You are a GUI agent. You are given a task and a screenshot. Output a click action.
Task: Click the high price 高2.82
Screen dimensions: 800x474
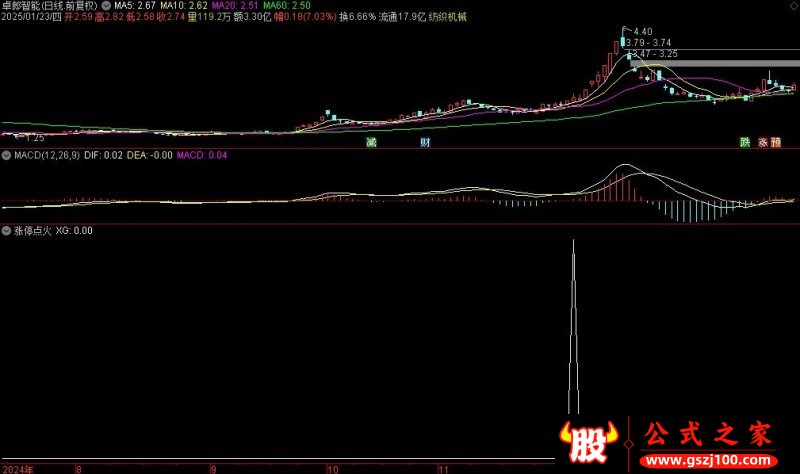[109, 17]
